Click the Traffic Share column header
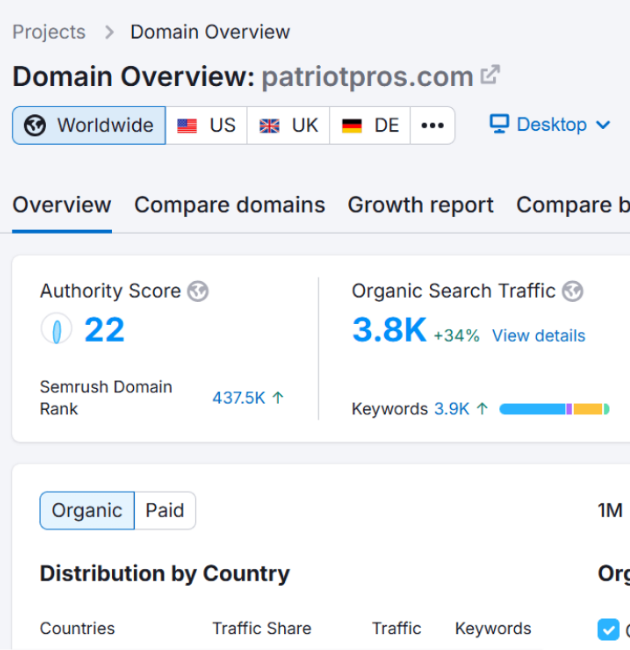Image resolution: width=630 pixels, height=650 pixels. click(x=262, y=628)
